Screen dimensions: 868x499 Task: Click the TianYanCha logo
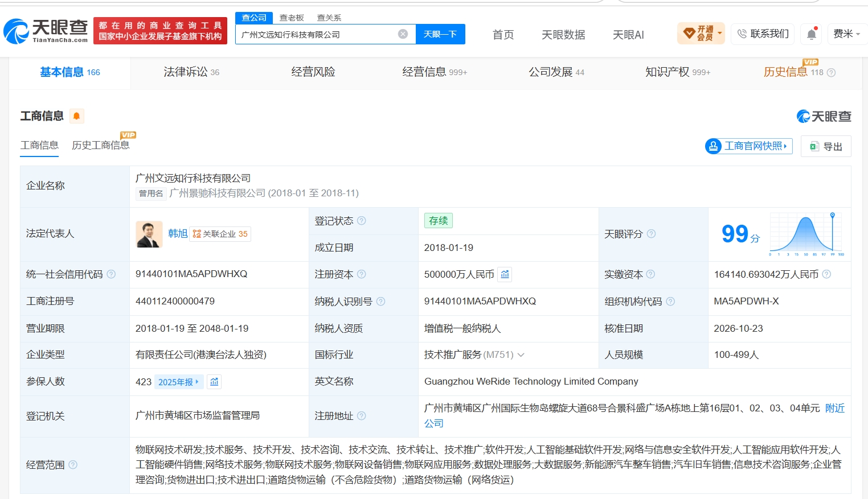(46, 31)
